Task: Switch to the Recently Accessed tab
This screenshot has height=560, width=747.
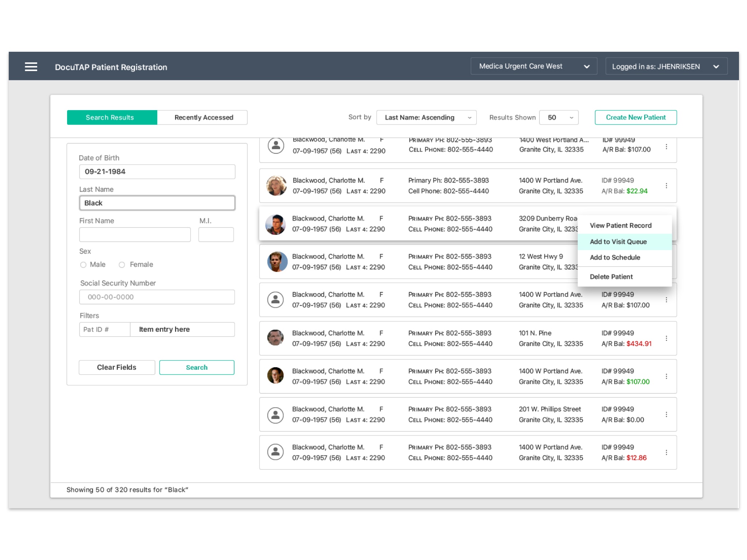Action: 202,117
